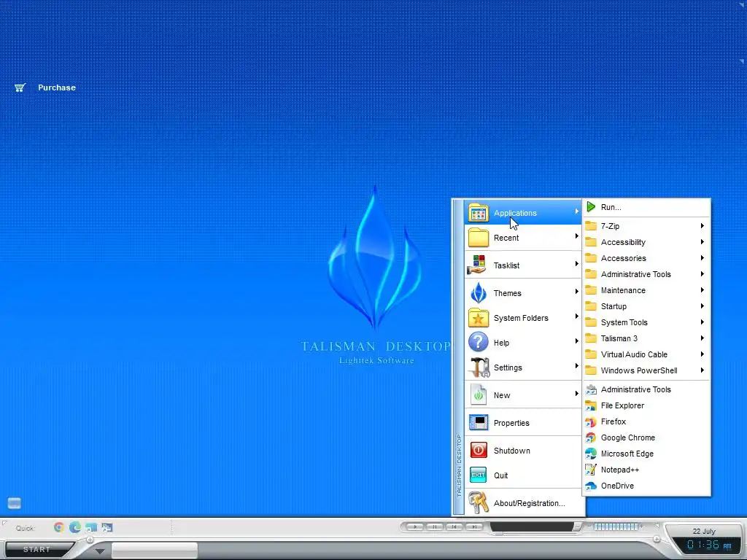Click the Settings tools icon

479,367
